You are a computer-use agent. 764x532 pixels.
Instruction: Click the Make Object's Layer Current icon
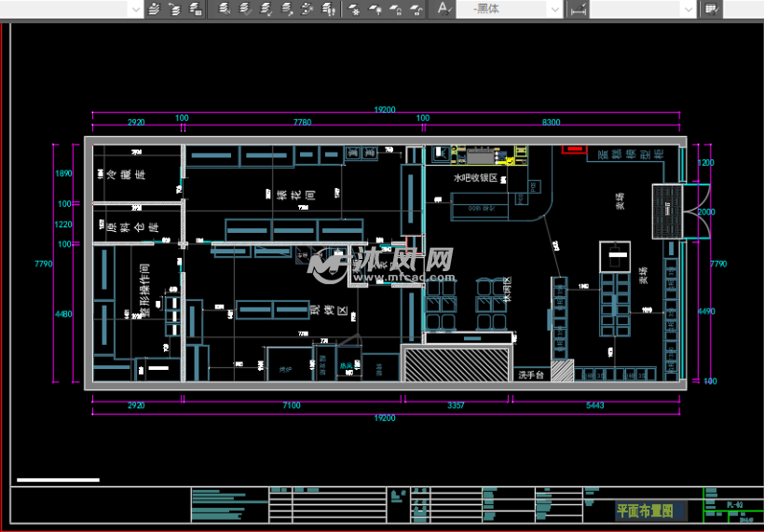[x=154, y=9]
